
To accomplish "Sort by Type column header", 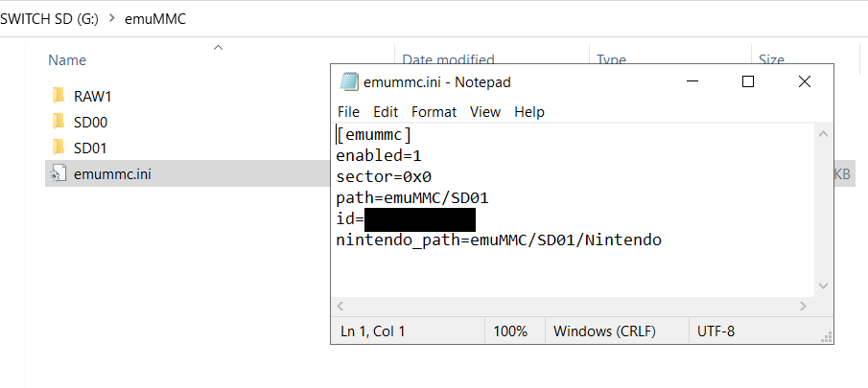I will click(x=611, y=59).
